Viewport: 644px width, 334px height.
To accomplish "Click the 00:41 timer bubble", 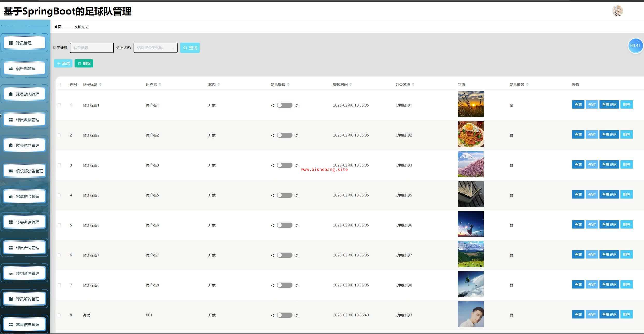I will tap(635, 46).
